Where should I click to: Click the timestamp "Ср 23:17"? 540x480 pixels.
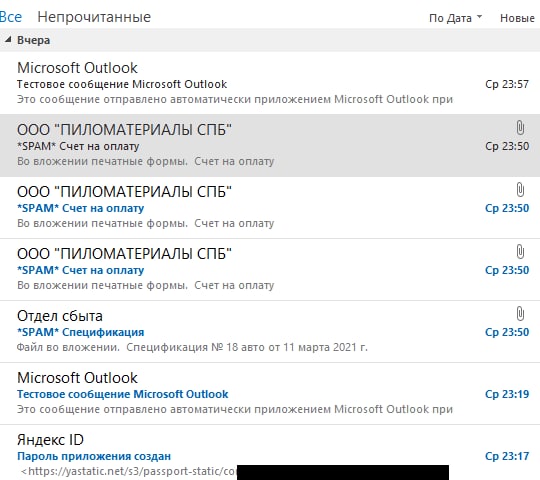click(x=507, y=456)
